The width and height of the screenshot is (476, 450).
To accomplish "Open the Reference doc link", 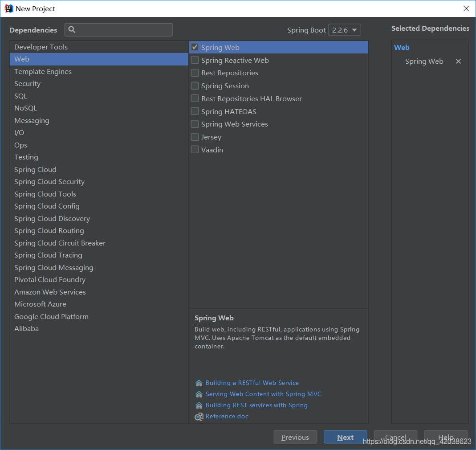I will pyautogui.click(x=227, y=416).
